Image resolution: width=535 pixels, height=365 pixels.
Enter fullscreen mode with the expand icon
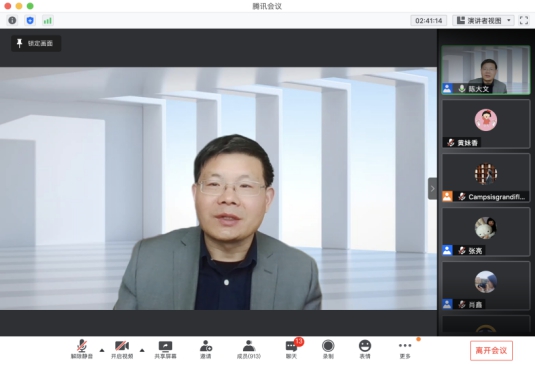[524, 20]
